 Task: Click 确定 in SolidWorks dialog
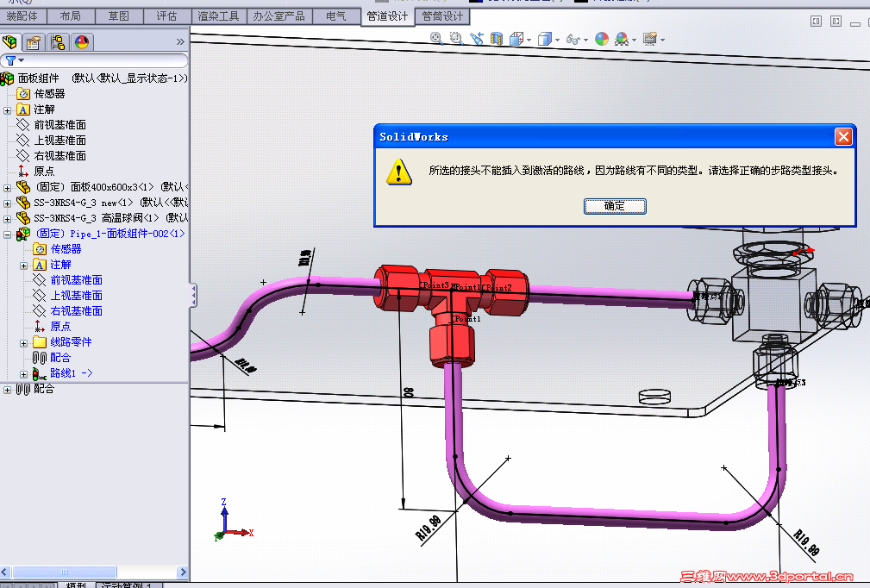point(615,206)
